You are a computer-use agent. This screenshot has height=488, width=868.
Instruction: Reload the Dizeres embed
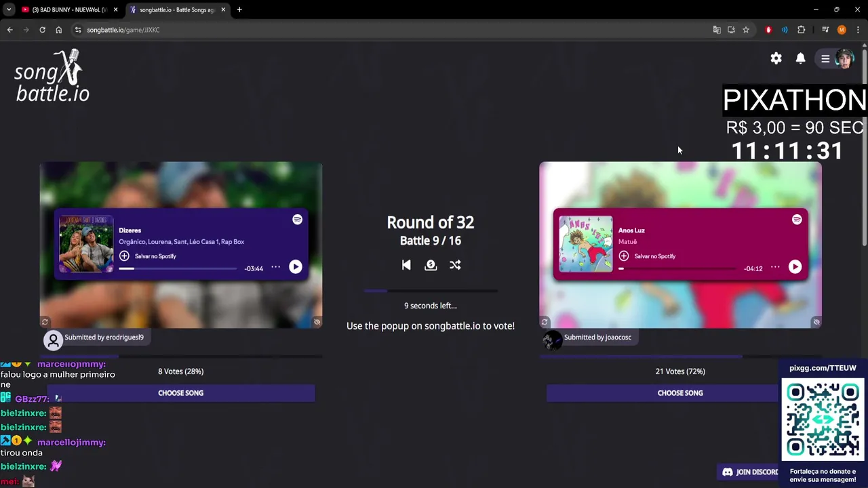coord(45,322)
